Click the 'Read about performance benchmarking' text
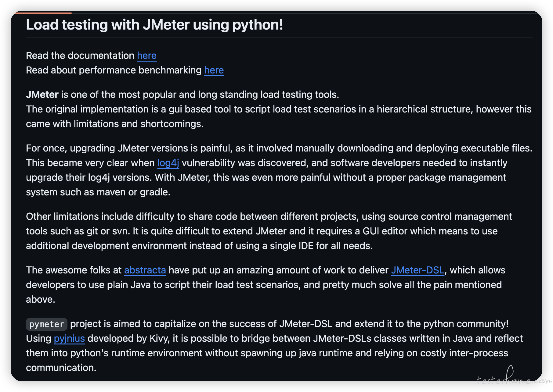 click(x=114, y=70)
